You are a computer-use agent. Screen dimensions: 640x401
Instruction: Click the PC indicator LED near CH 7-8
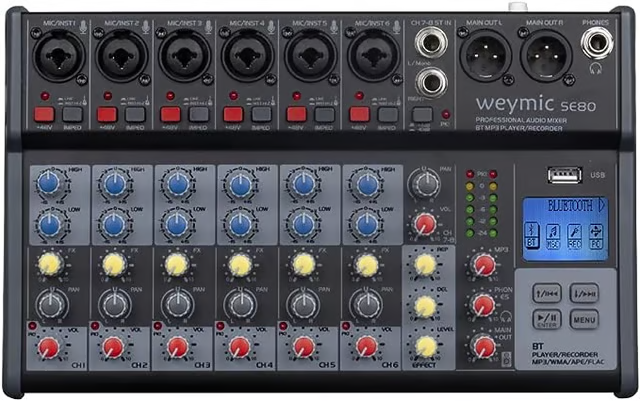pos(446,114)
